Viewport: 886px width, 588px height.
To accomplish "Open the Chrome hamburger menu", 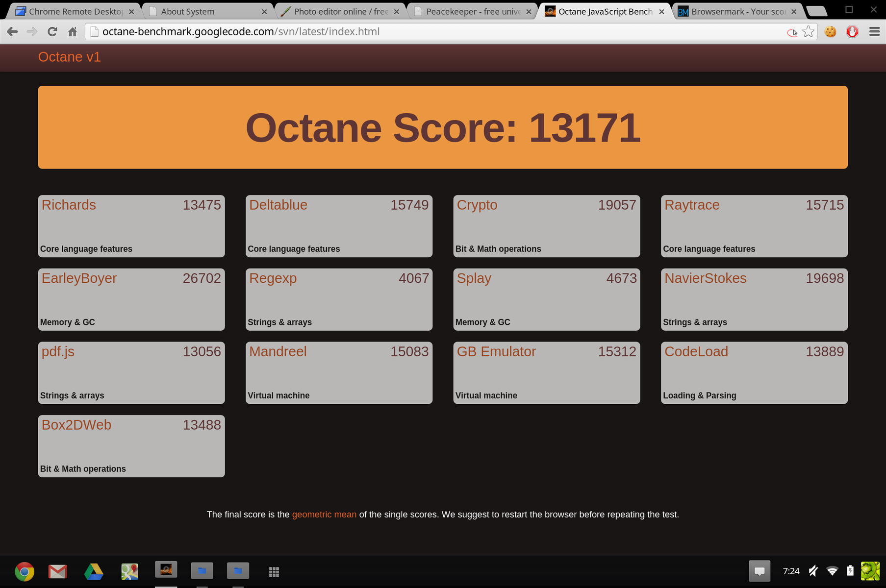I will click(x=874, y=32).
